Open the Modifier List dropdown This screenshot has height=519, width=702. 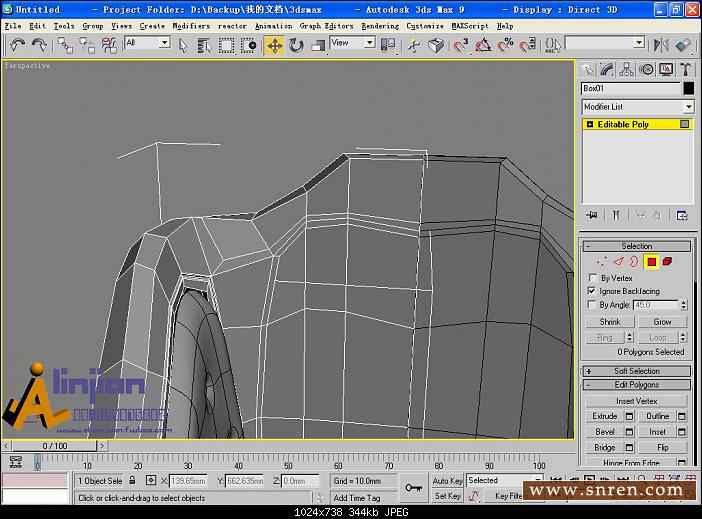(638, 107)
